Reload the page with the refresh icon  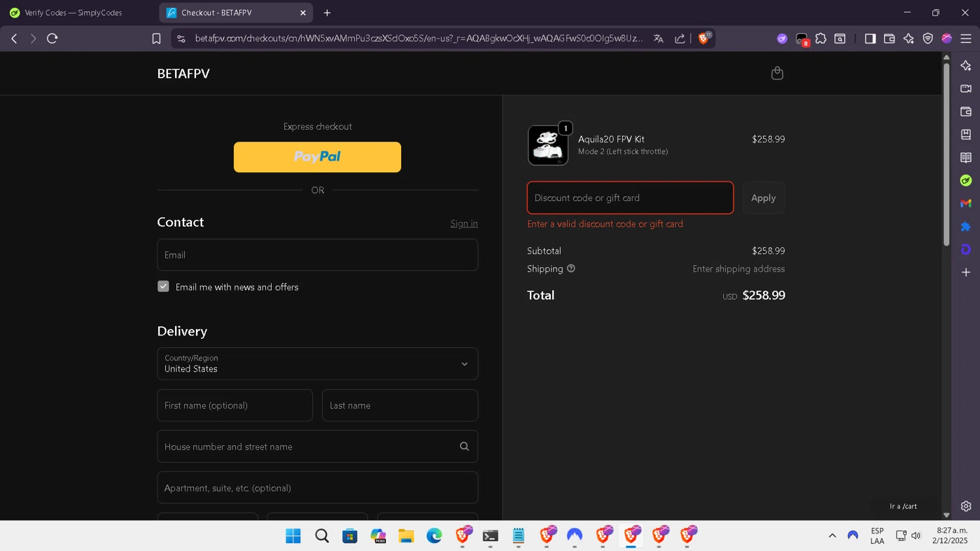click(52, 39)
